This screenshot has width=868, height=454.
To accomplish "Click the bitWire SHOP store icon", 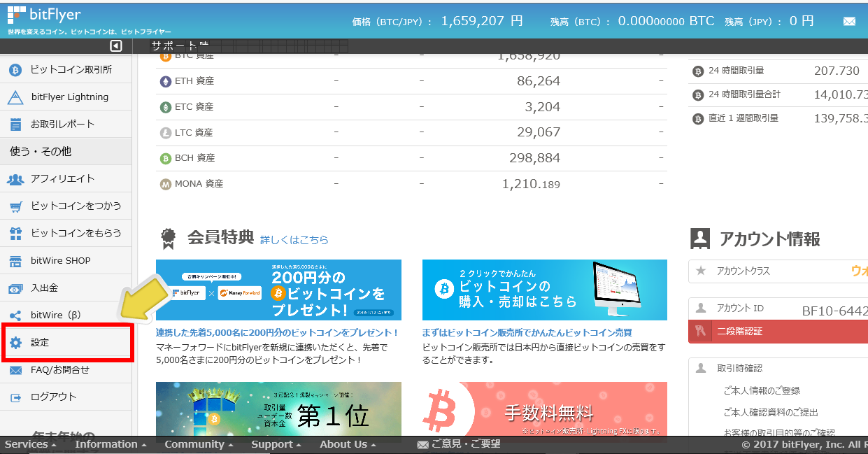I will [x=15, y=261].
